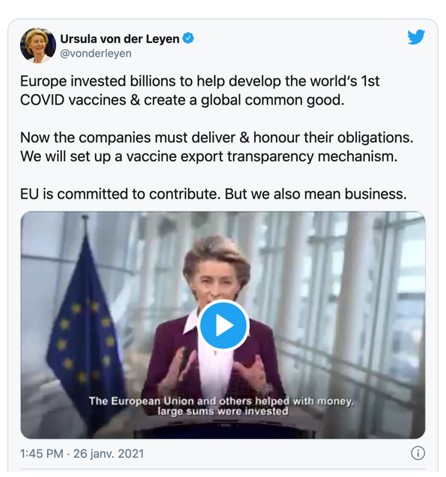The image size is (446, 477).
Task: Open the tweet info circle icon
Action: (418, 453)
